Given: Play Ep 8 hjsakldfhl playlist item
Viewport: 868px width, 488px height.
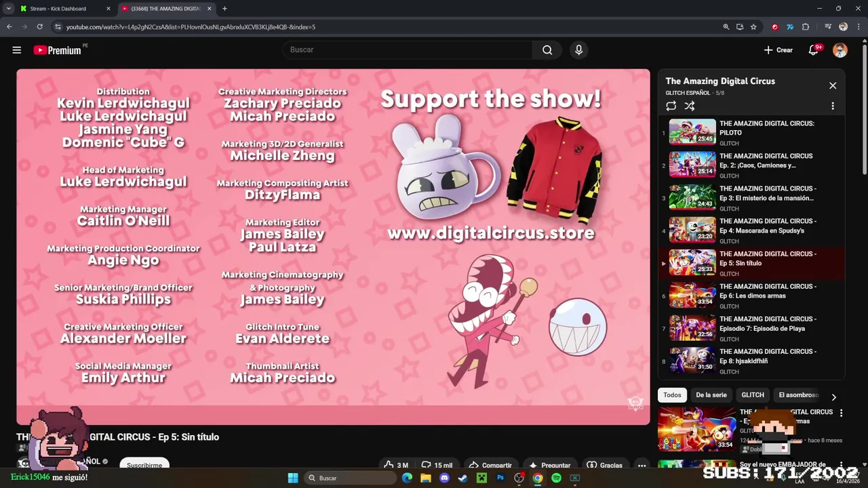Looking at the screenshot, I should [x=751, y=360].
